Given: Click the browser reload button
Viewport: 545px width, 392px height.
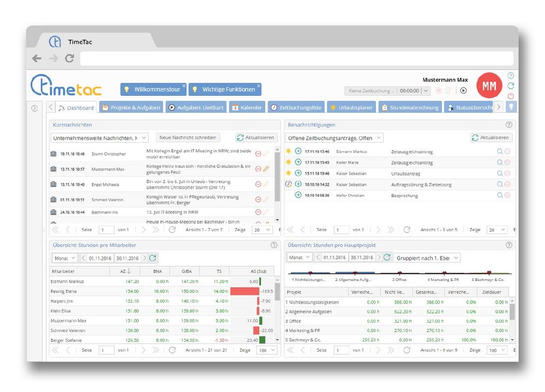Looking at the screenshot, I should [70, 58].
